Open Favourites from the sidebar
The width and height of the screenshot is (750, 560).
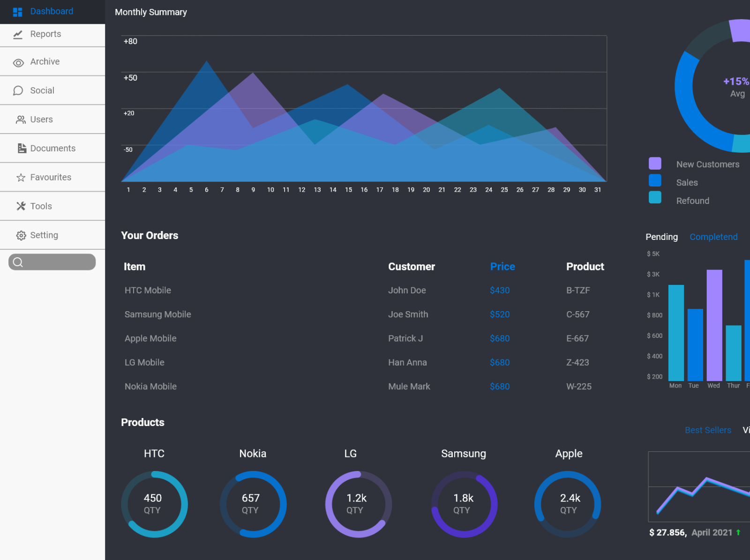pos(52,177)
